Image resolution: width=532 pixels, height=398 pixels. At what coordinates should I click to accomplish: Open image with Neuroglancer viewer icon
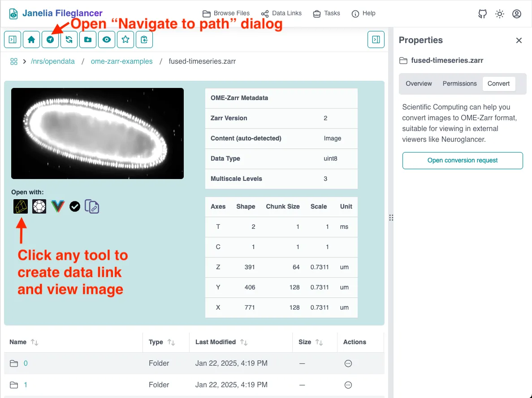(x=21, y=206)
